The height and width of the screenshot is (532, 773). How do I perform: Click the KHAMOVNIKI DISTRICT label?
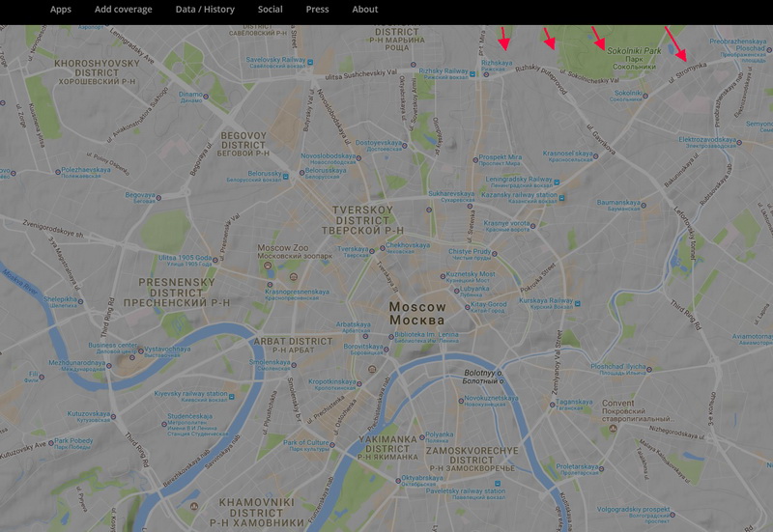(256, 513)
